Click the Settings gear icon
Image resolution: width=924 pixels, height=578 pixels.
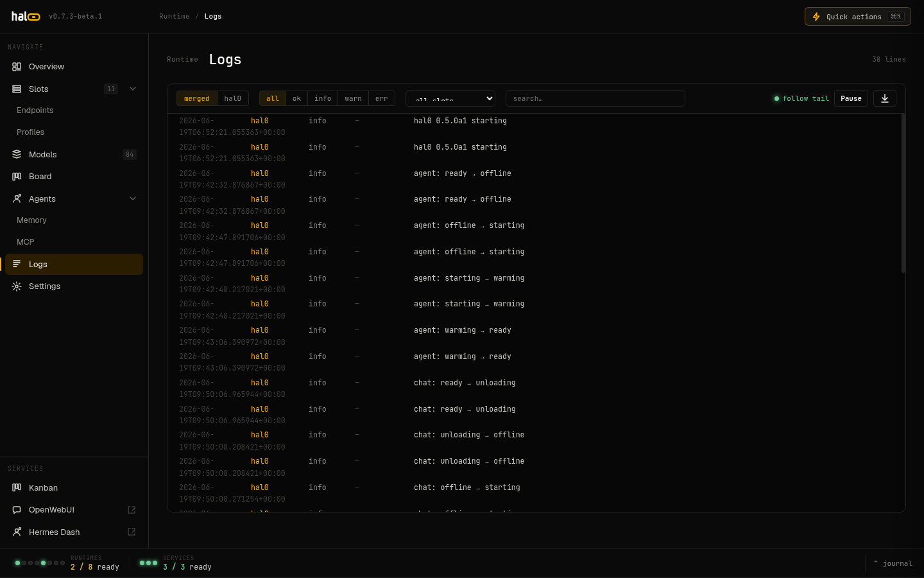17,286
